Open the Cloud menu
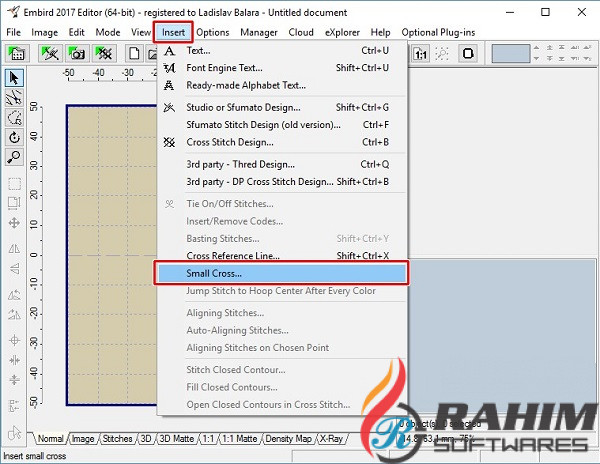 click(301, 33)
